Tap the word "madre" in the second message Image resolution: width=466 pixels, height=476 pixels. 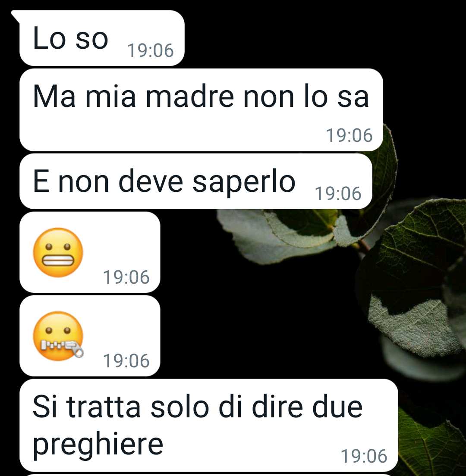click(190, 97)
